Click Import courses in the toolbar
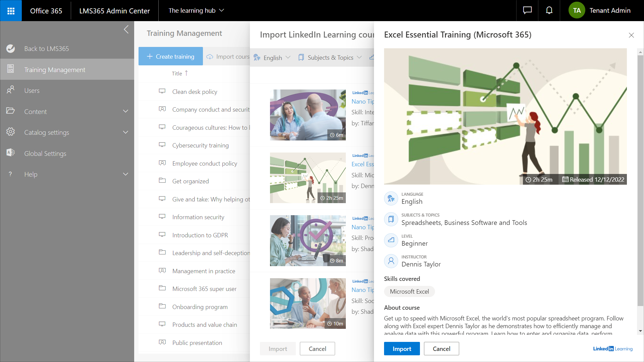Image resolution: width=644 pixels, height=362 pixels. 228,57
